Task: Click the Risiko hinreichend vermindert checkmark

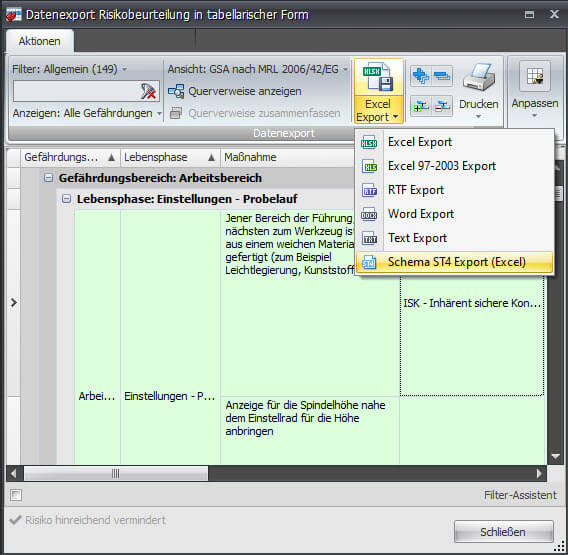Action: coord(15,520)
